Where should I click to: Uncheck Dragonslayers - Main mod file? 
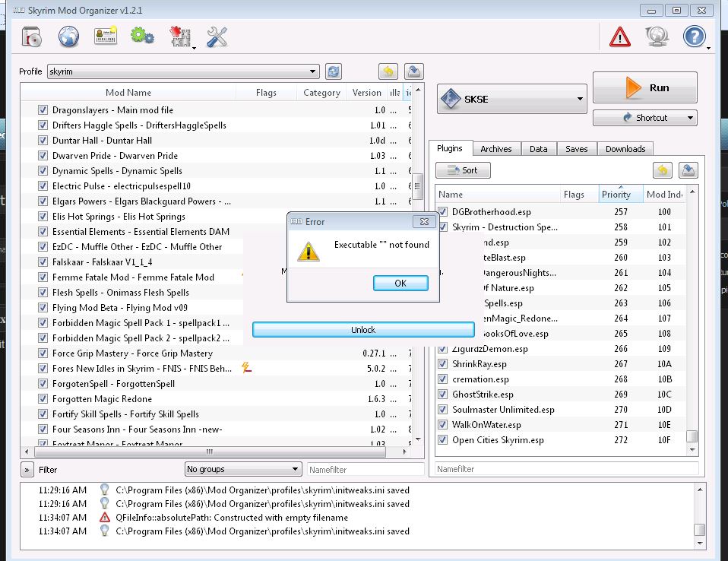43,110
